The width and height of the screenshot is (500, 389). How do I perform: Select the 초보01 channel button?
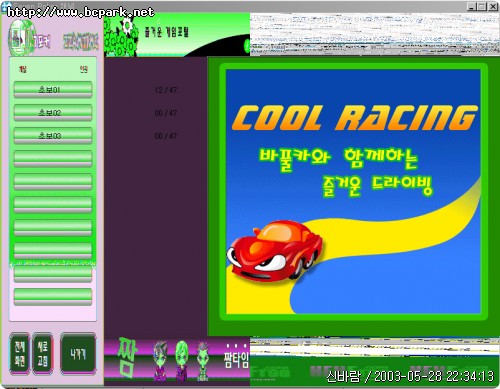point(53,90)
